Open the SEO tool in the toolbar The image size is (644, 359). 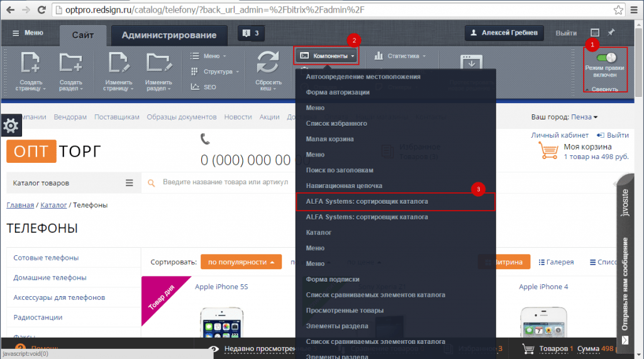pyautogui.click(x=203, y=87)
